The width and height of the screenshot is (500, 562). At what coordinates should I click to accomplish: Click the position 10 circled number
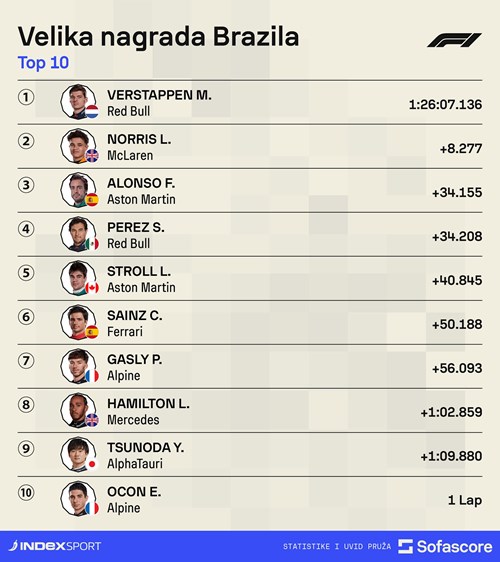[26, 492]
